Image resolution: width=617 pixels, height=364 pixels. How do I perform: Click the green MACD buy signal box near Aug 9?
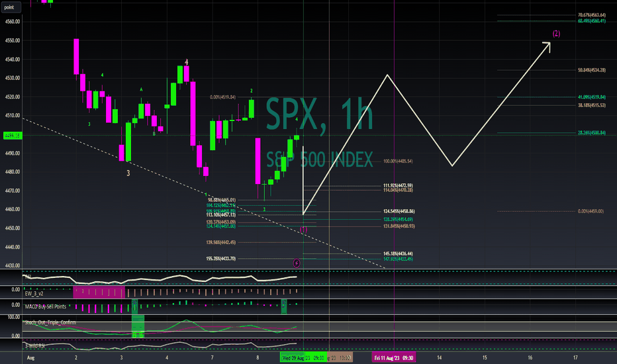coord(284,306)
